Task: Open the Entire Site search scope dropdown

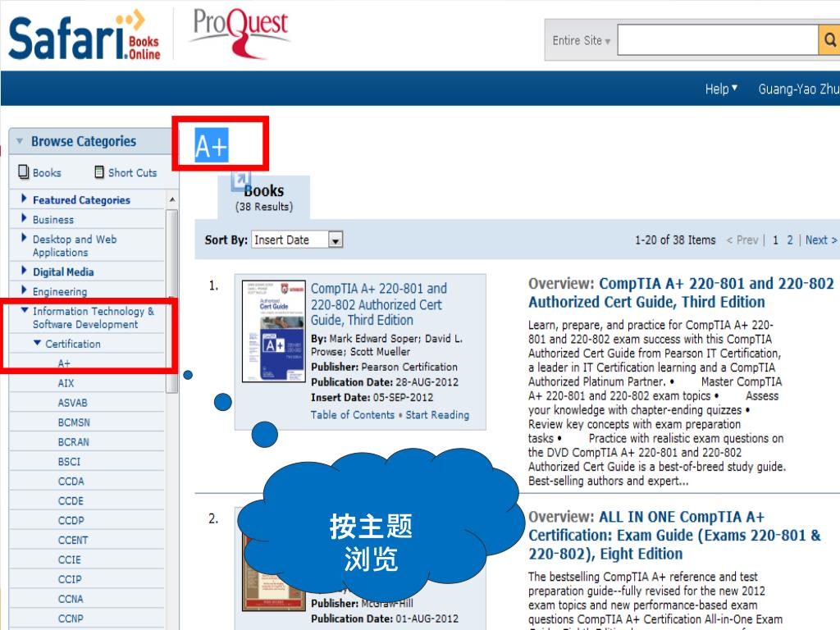Action: click(x=582, y=40)
